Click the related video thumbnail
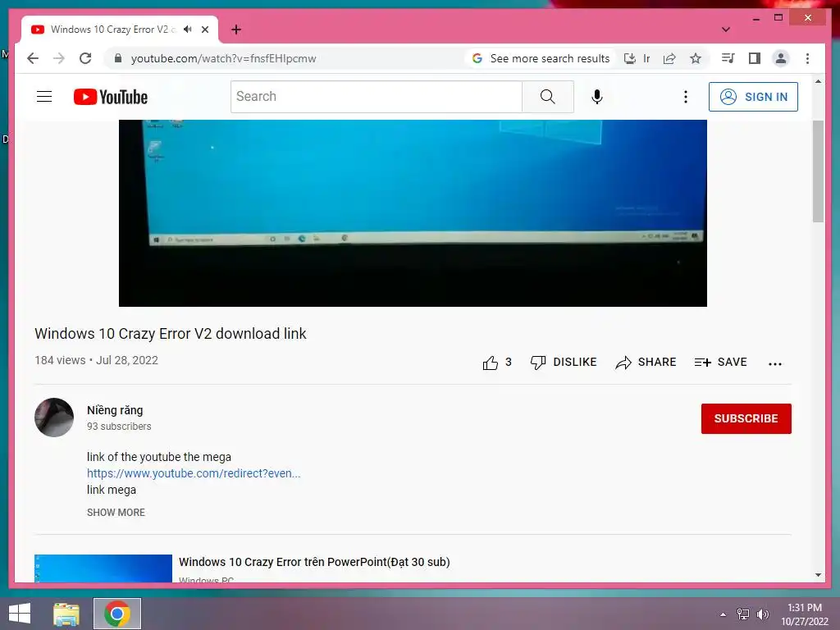The image size is (840, 630). (103, 568)
